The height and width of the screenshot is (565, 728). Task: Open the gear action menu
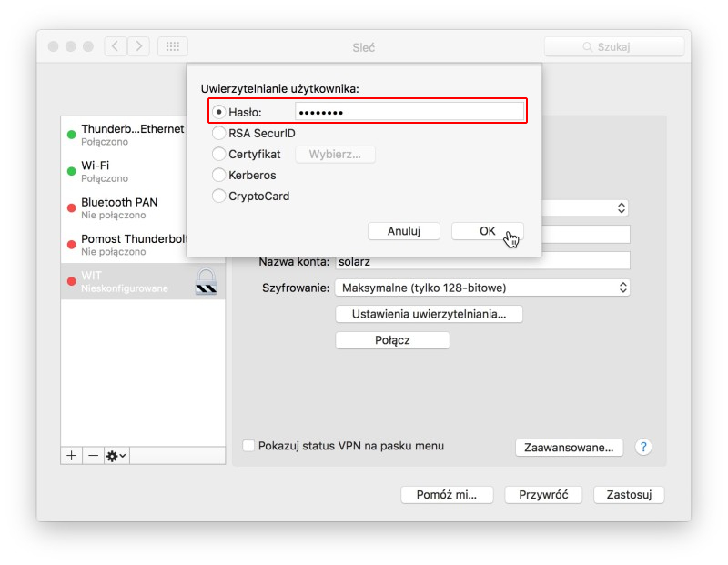(116, 455)
